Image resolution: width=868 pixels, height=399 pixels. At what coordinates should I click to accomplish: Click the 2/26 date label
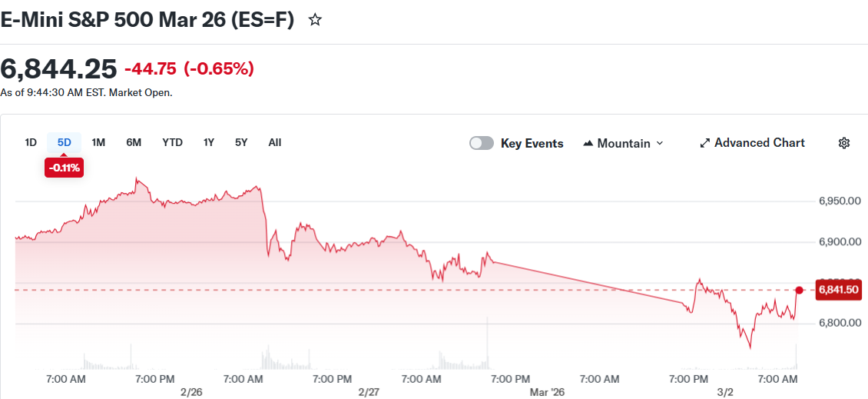click(191, 392)
